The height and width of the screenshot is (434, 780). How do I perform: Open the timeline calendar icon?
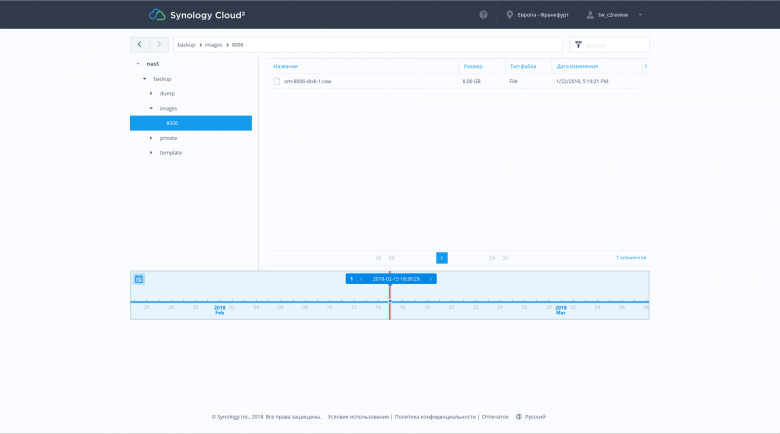(x=139, y=279)
